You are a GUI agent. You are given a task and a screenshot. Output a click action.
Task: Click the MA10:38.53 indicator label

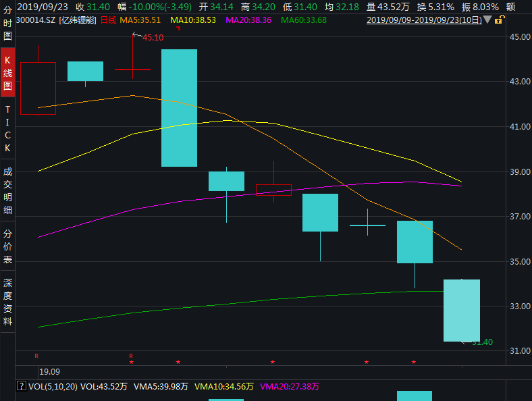click(192, 20)
